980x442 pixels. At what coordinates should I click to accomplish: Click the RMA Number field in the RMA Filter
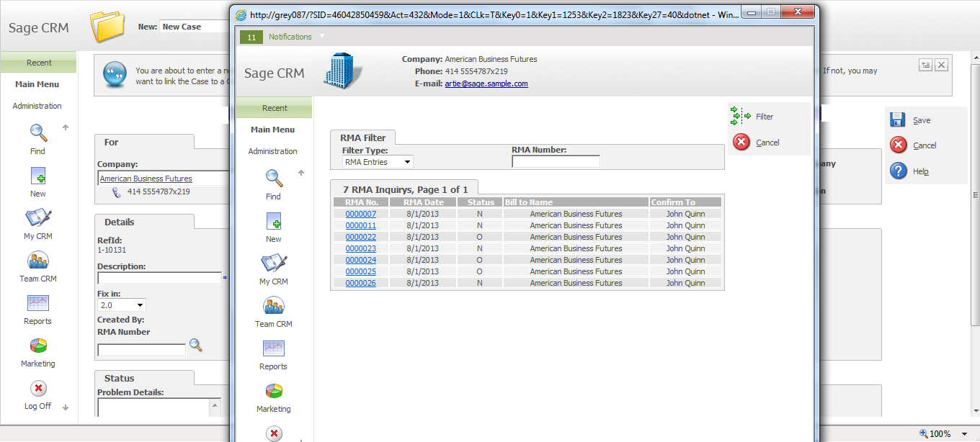(x=556, y=162)
